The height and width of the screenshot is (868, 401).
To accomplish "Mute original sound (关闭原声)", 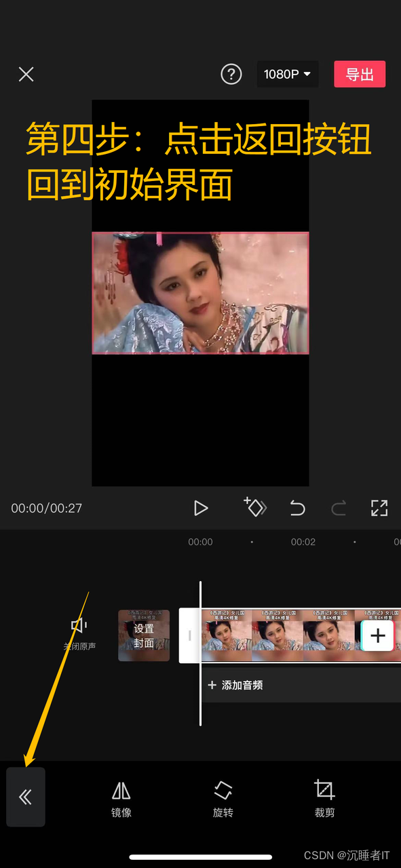I will 79,634.
